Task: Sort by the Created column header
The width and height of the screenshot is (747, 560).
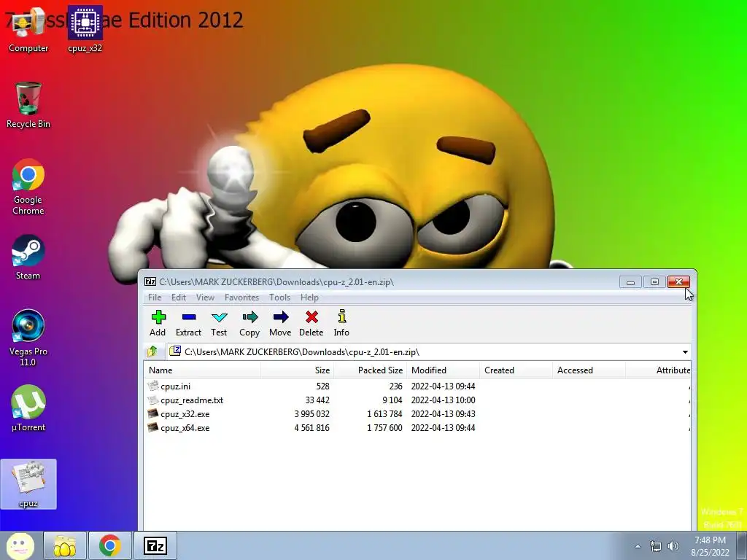Action: click(x=516, y=370)
